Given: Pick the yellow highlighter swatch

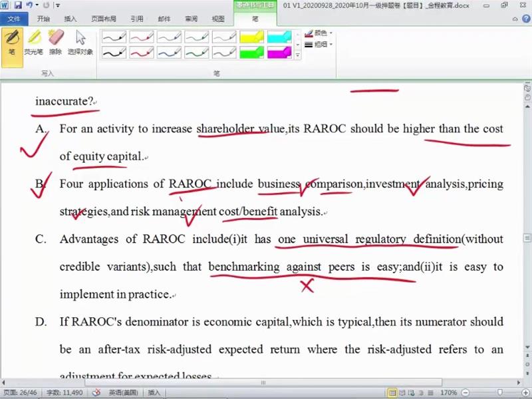Looking at the screenshot, I should pyautogui.click(x=251, y=37).
